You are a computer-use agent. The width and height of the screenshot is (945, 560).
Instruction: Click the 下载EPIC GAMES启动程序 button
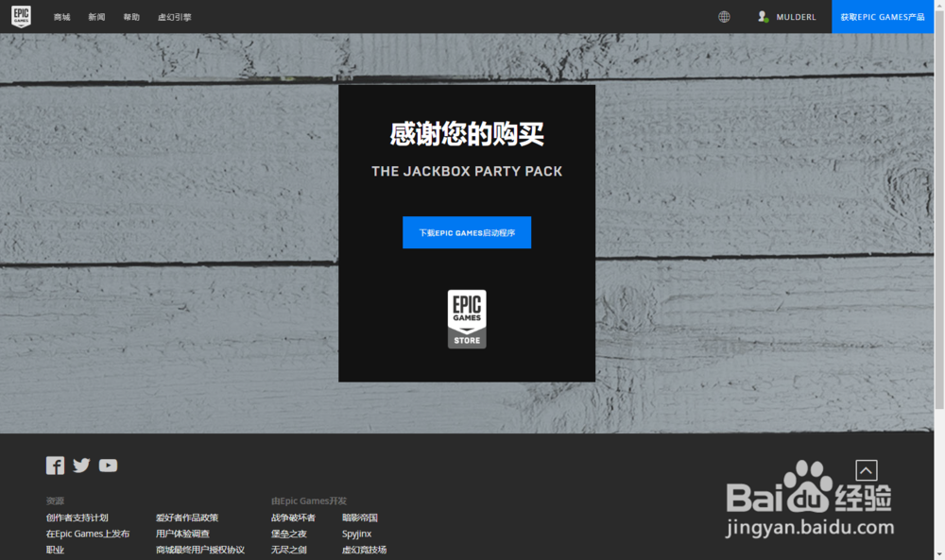coord(467,232)
